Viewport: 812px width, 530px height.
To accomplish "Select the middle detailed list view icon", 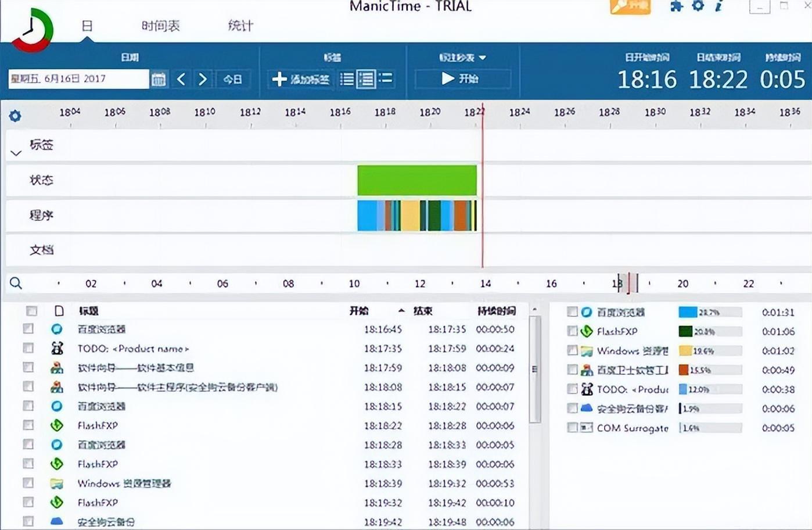I will [366, 78].
